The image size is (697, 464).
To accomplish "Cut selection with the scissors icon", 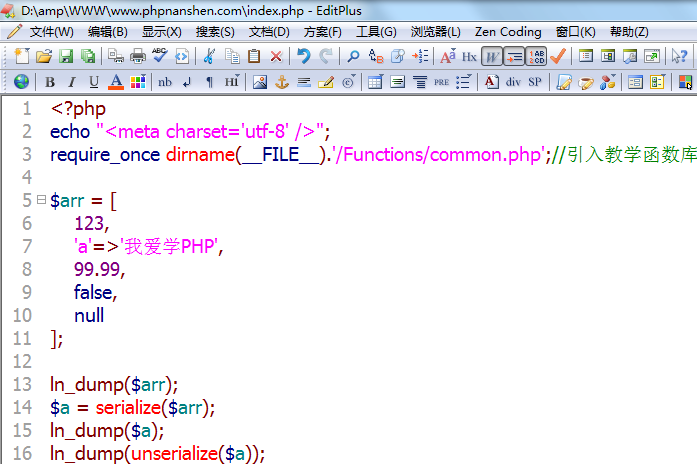I will [209, 56].
